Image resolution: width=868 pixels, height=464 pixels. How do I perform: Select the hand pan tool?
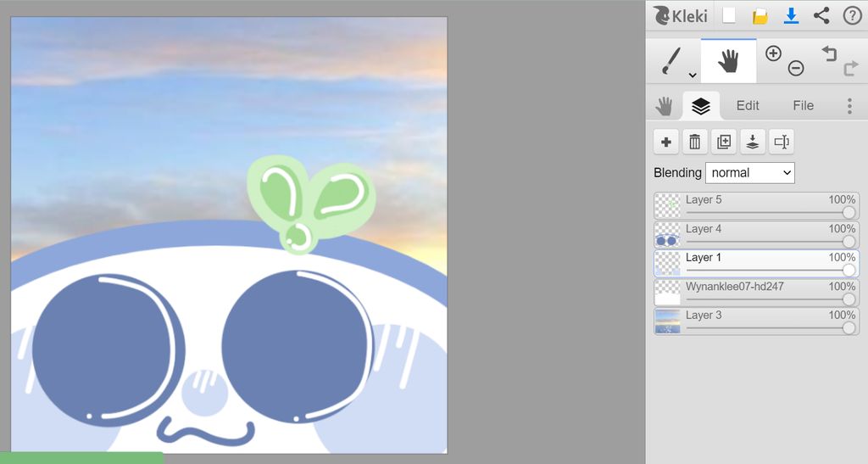coord(728,61)
